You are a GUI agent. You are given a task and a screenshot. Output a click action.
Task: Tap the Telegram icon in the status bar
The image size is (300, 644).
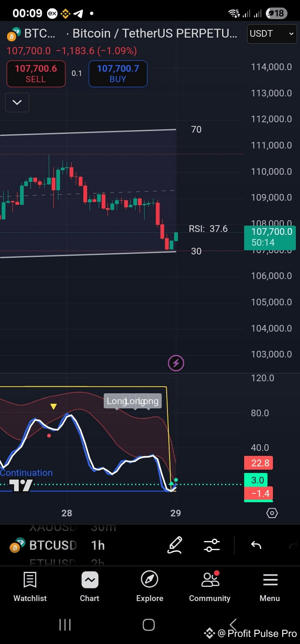point(78,13)
